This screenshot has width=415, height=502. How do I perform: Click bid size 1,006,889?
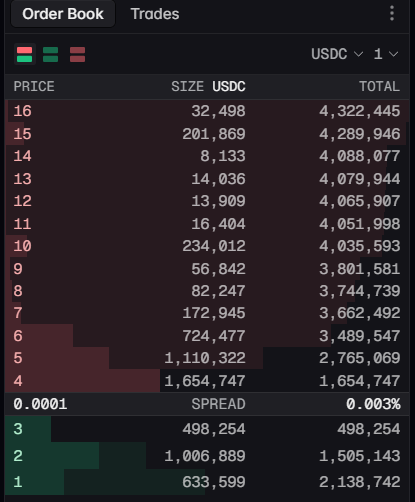click(205, 456)
